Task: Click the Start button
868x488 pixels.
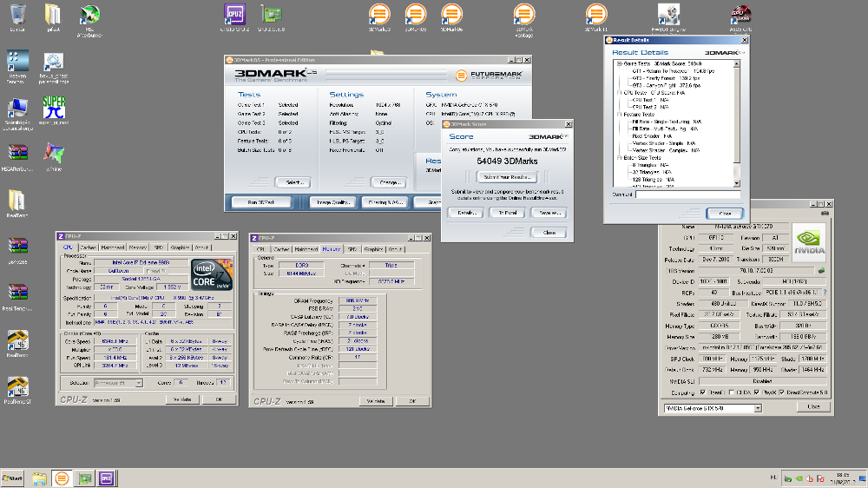Action: point(13,478)
